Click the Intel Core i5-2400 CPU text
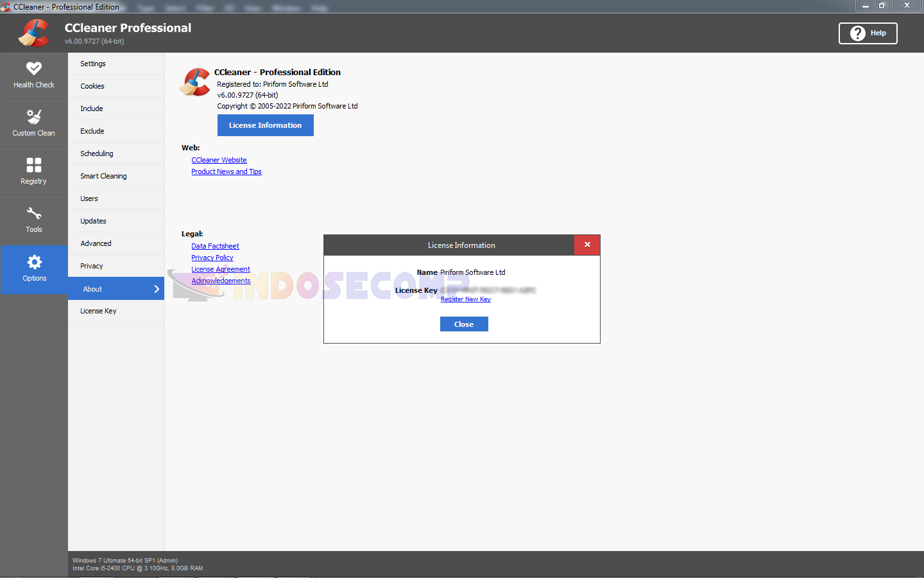 click(x=138, y=568)
